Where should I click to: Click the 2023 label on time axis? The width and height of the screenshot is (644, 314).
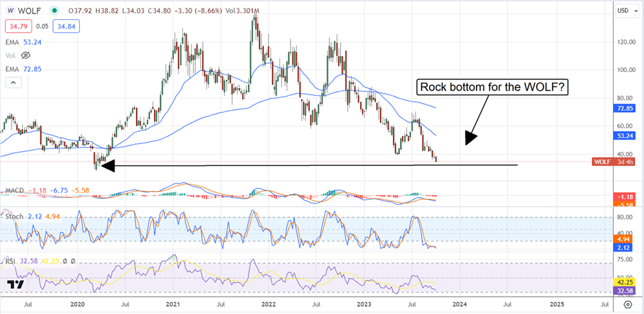365,304
